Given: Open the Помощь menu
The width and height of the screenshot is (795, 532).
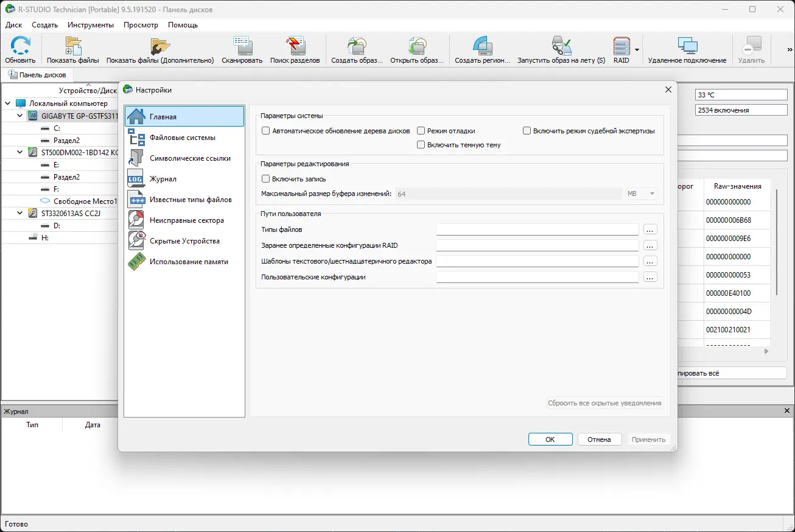Looking at the screenshot, I should click(183, 25).
